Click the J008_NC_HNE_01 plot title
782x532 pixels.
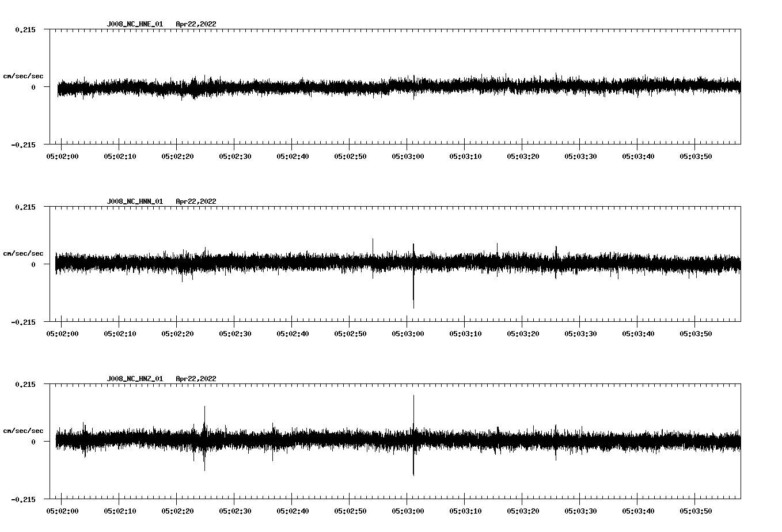coord(135,24)
